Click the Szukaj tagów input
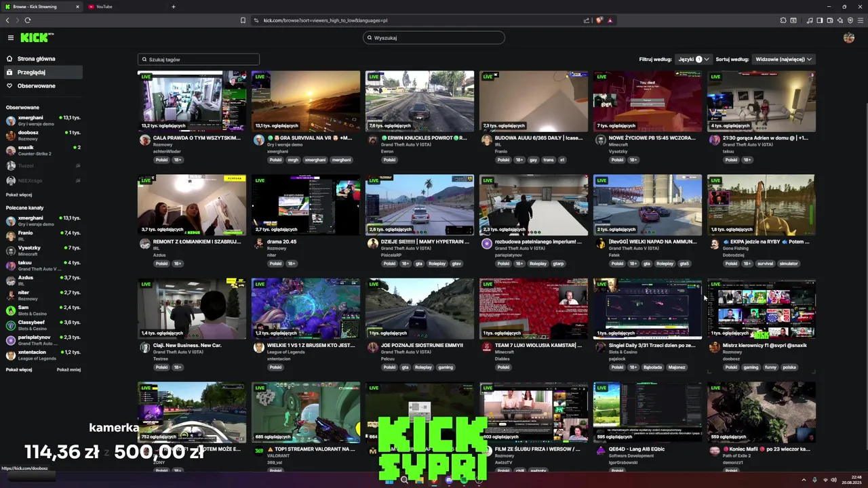The image size is (868, 488). click(198, 60)
